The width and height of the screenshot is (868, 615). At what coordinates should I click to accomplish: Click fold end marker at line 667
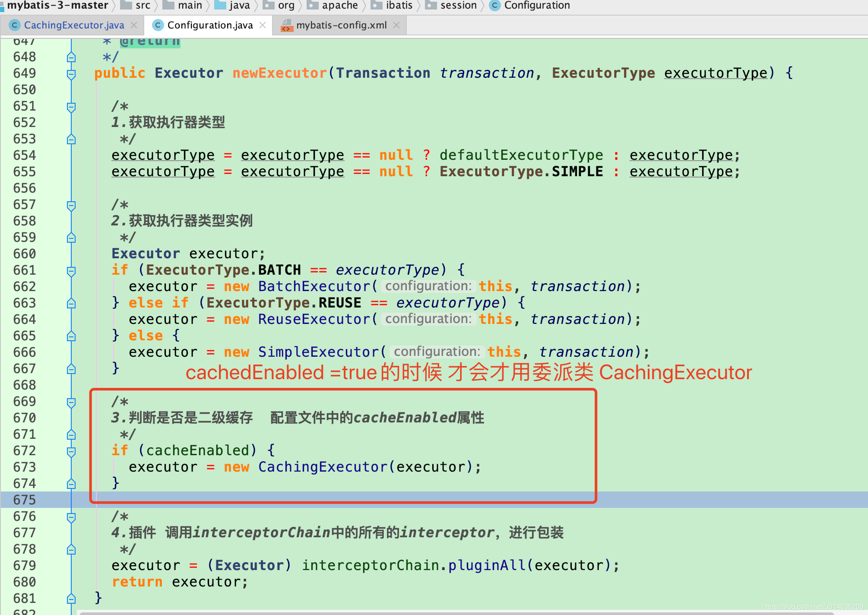[x=71, y=369]
